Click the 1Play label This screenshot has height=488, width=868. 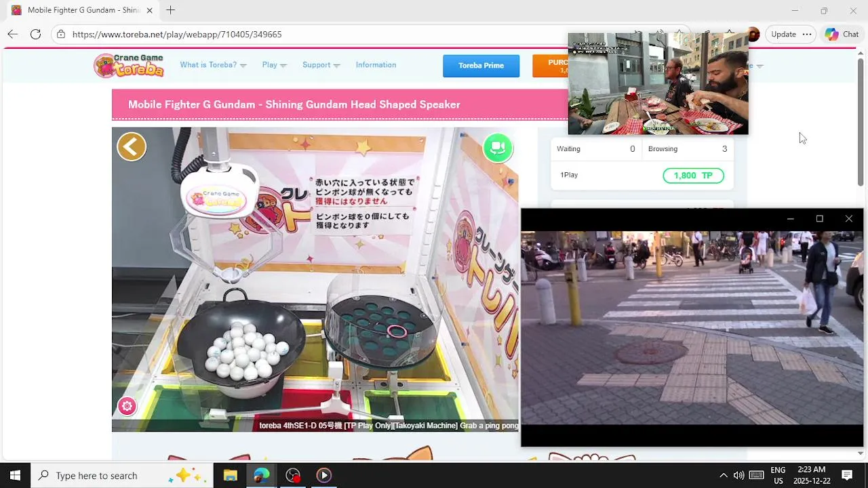(x=569, y=175)
